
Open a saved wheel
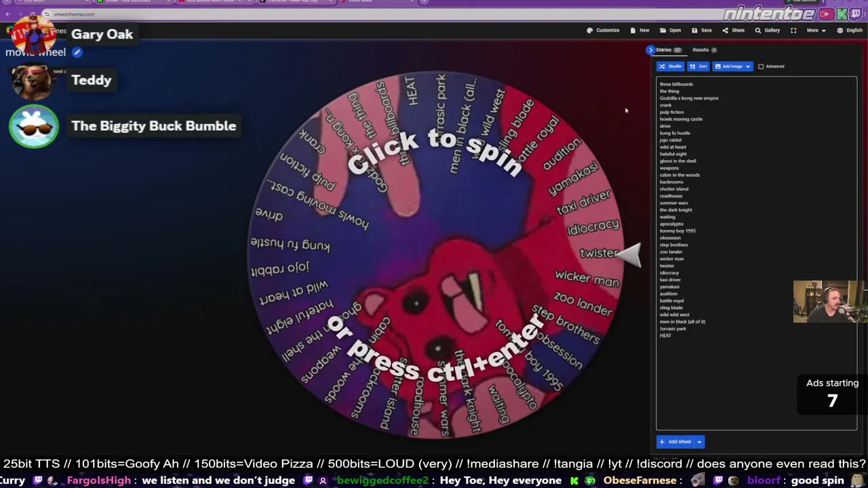tap(670, 30)
